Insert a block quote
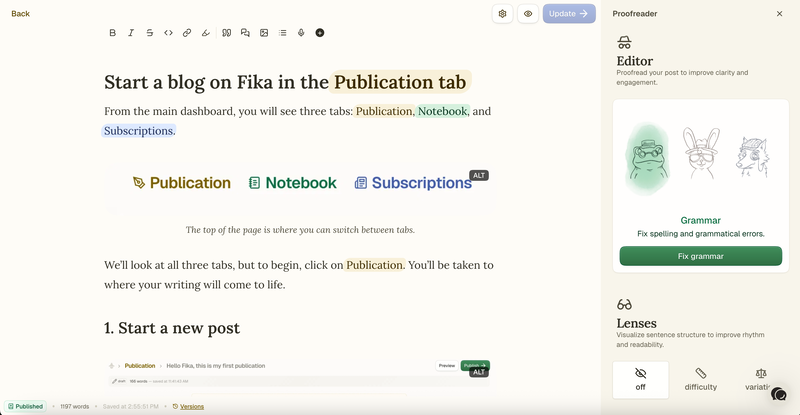This screenshot has height=415, width=800. point(227,33)
